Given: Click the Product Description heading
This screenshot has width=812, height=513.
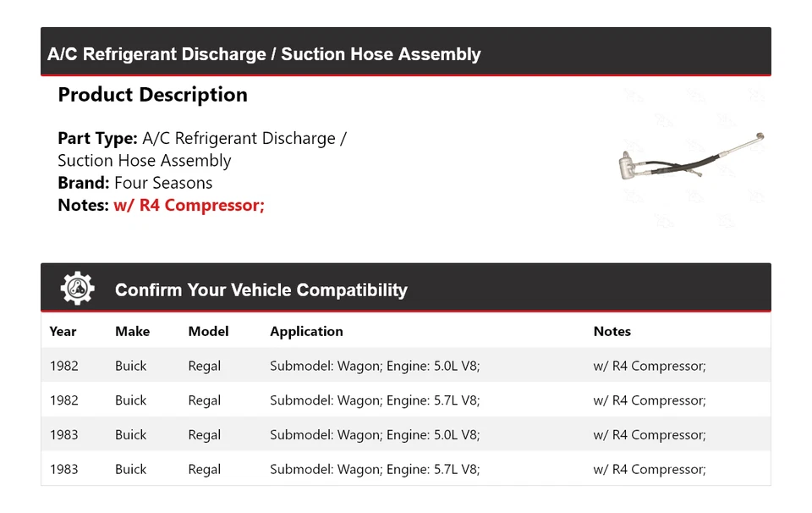Looking at the screenshot, I should coord(152,95).
